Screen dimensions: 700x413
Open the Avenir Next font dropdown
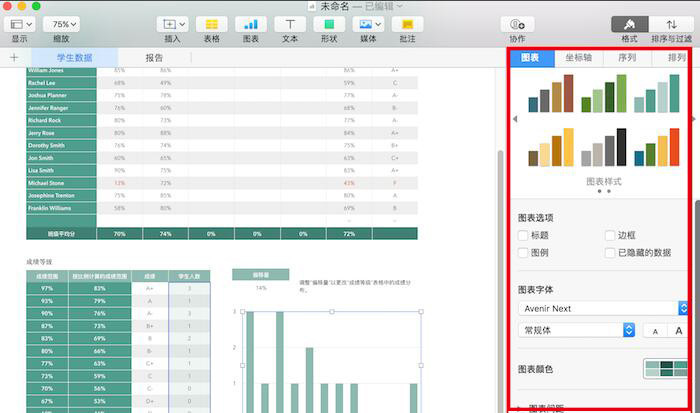(x=603, y=308)
